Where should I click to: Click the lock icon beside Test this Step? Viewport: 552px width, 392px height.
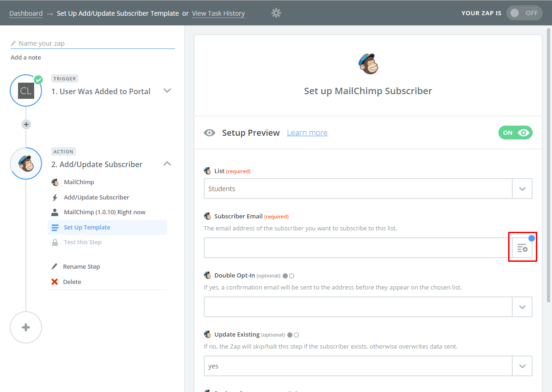click(x=55, y=242)
